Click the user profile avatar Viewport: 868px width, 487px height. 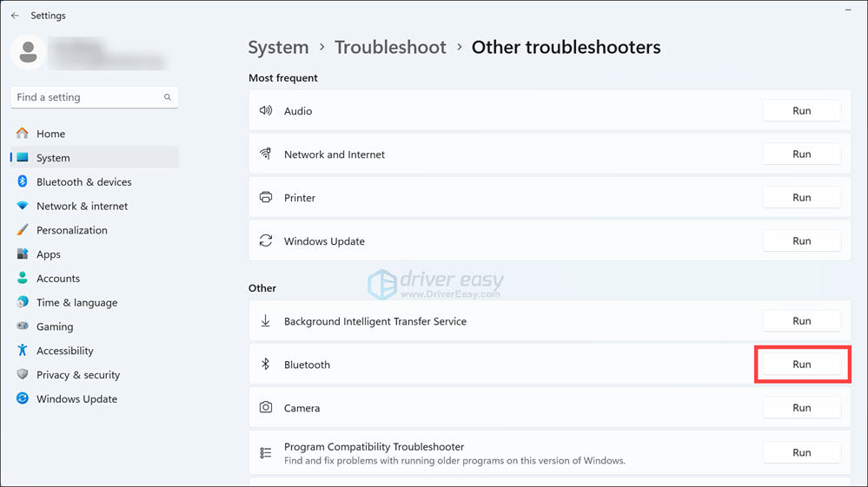29,52
